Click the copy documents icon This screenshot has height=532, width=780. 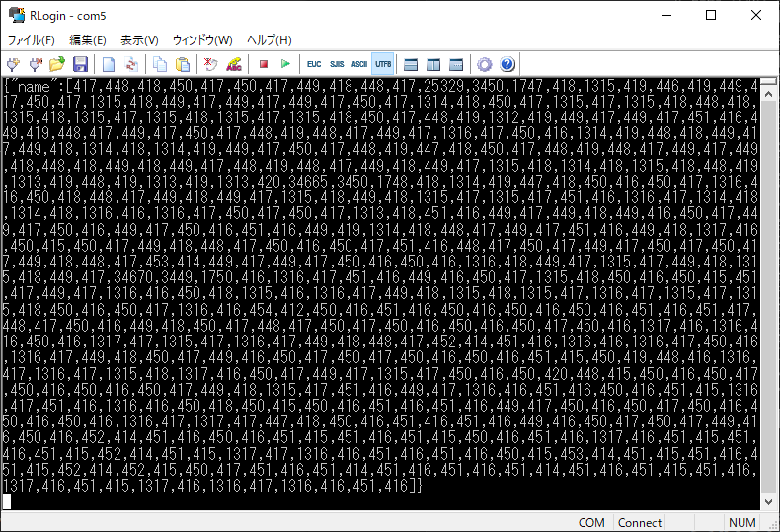coord(160,64)
